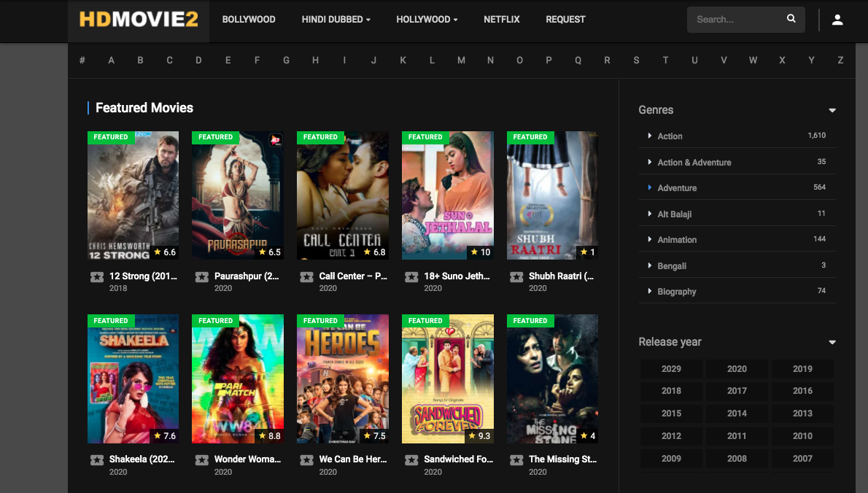Expand the Hindi Dubbed dropdown menu
Viewport: 868px width, 493px height.
(x=336, y=20)
